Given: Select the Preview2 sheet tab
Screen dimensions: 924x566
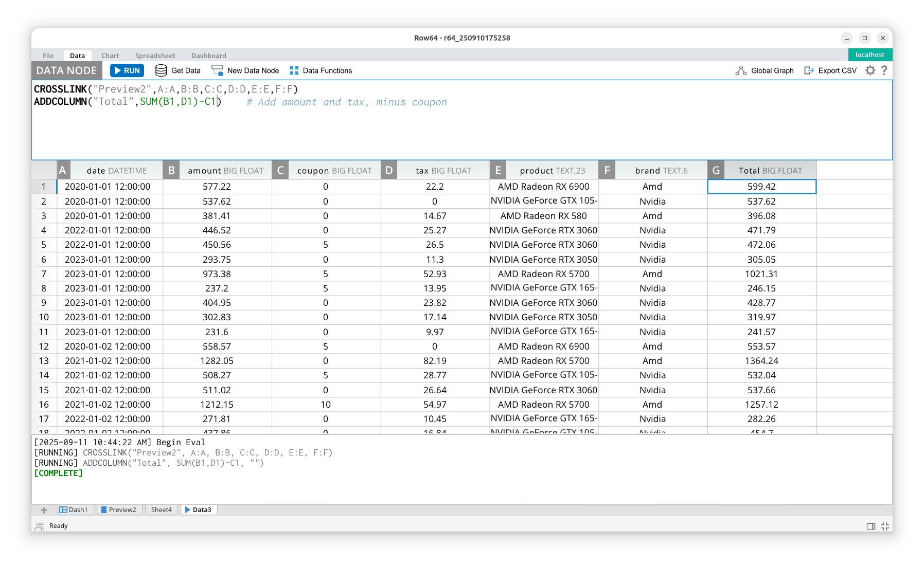Looking at the screenshot, I should point(119,510).
